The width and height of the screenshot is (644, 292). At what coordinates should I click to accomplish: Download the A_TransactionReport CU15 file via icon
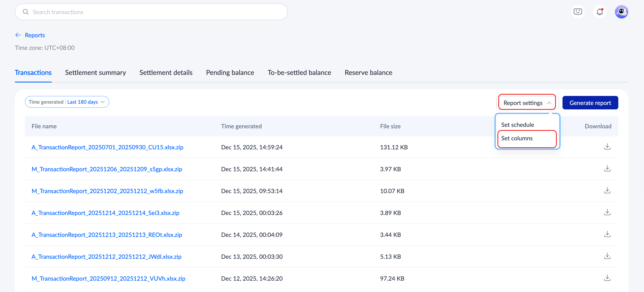click(607, 147)
